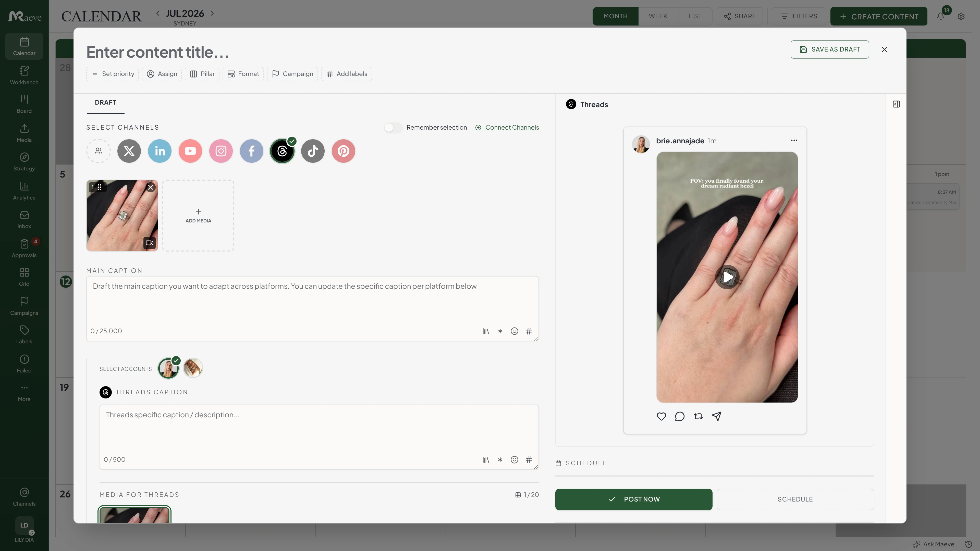This screenshot has height=551, width=980.
Task: Open Labels tag in sidebar
Action: (x=24, y=335)
